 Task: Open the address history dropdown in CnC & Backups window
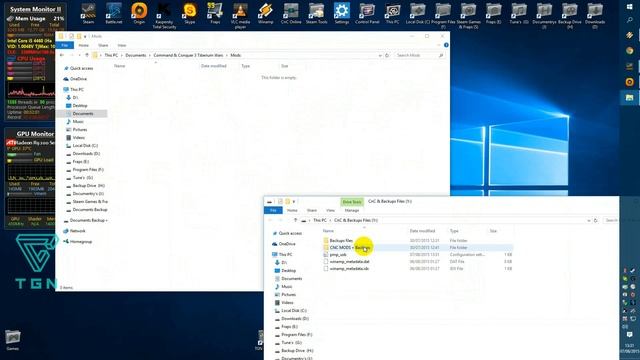[589, 220]
